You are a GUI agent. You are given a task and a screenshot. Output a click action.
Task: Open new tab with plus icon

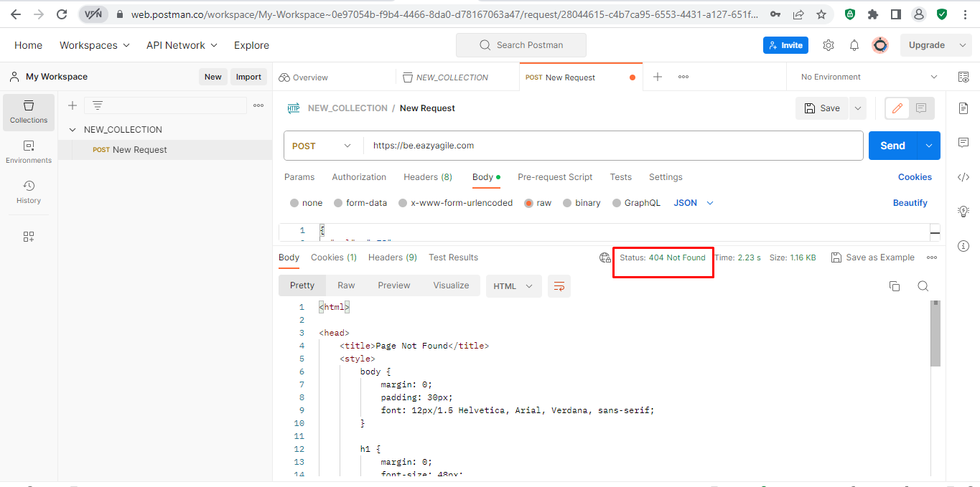[658, 77]
